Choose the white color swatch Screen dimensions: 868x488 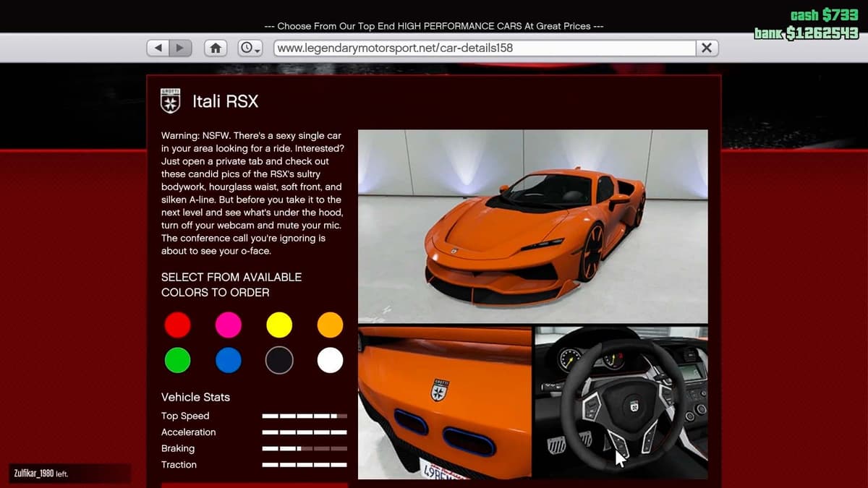pyautogui.click(x=330, y=360)
